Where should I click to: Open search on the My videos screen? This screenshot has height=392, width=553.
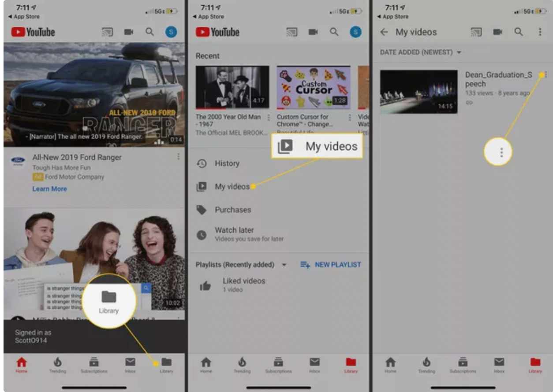tap(519, 32)
